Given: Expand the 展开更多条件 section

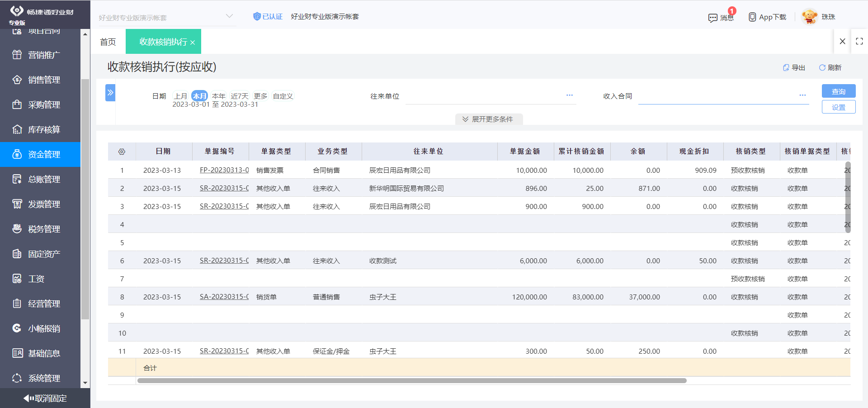Looking at the screenshot, I should [488, 119].
